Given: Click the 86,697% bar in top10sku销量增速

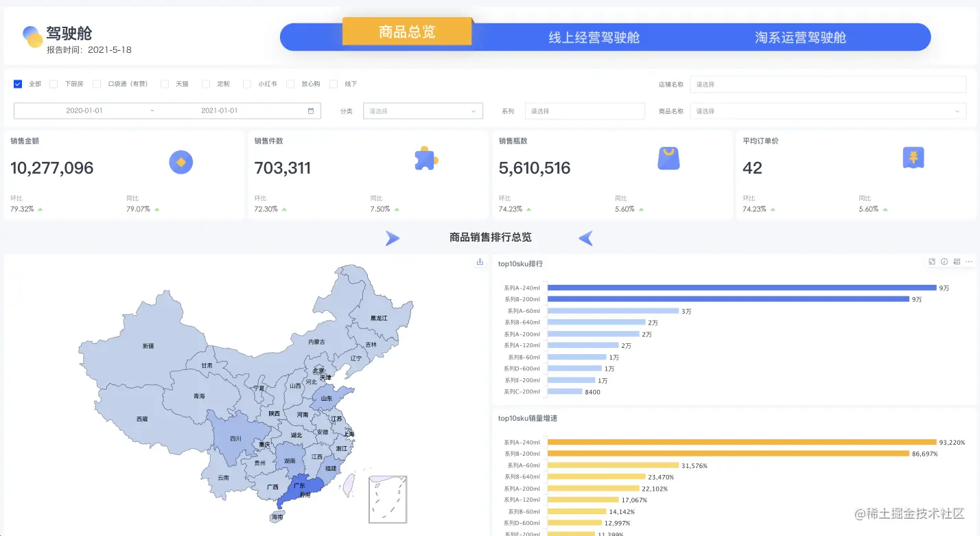Looking at the screenshot, I should 728,454.
